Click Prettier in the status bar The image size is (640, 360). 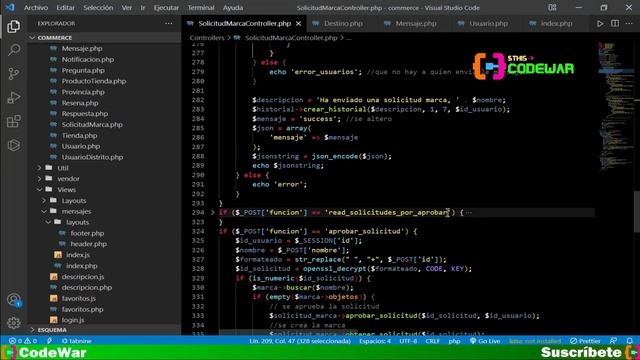point(585,341)
